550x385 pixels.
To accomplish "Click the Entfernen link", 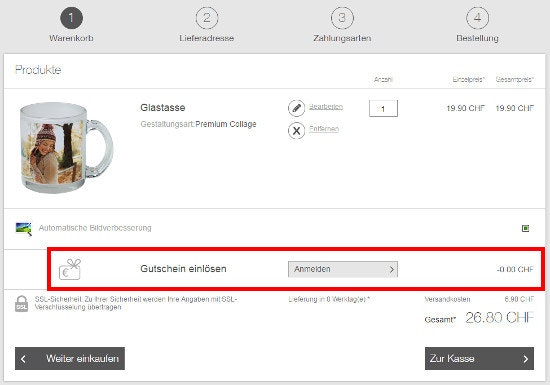I will (x=324, y=129).
